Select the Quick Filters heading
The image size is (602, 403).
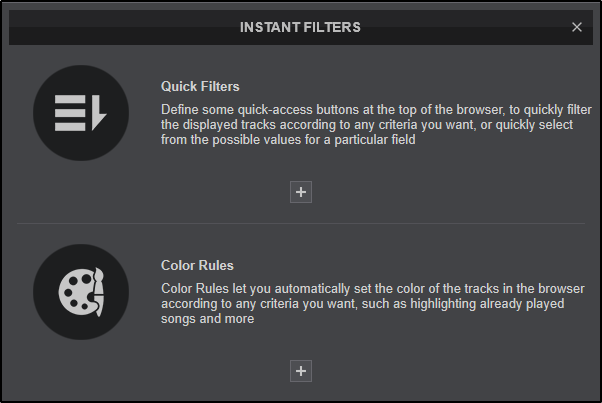(200, 86)
